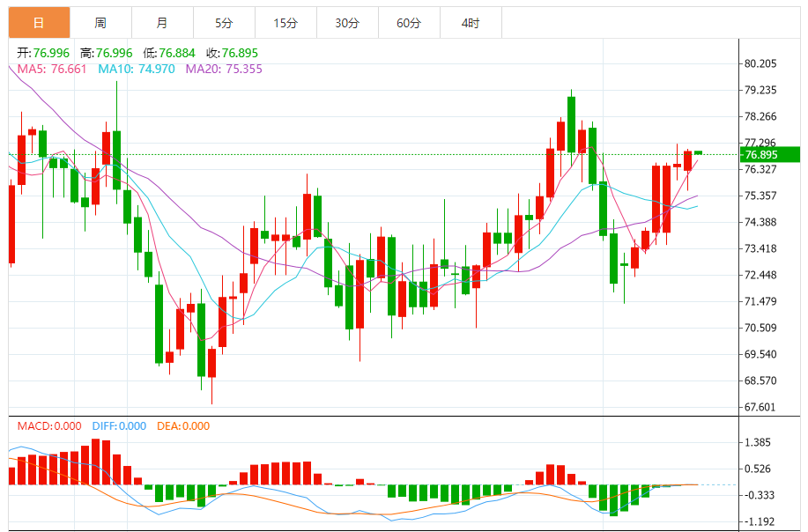Click the 68.570 price axis label
This screenshot has height=532, width=808.
[760, 381]
